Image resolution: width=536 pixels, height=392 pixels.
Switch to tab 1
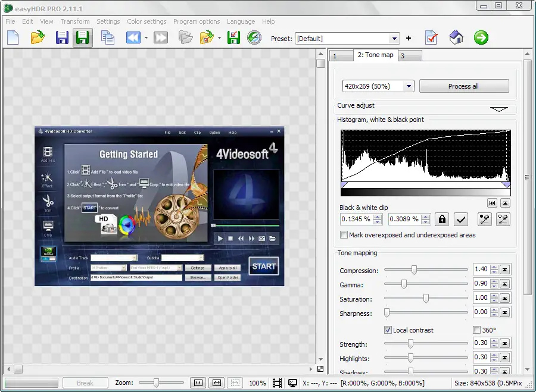pyautogui.click(x=341, y=56)
